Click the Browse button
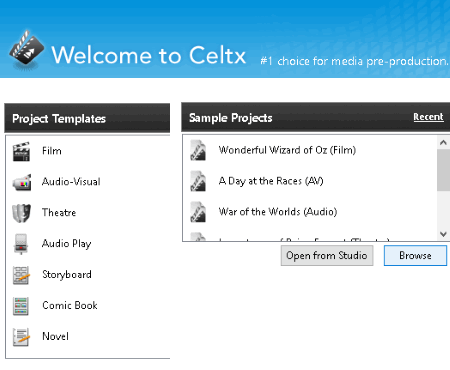 pos(415,256)
